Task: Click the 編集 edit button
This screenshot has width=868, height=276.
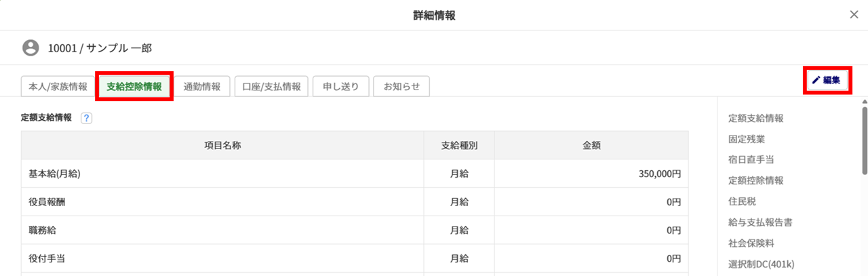Action: tap(825, 80)
